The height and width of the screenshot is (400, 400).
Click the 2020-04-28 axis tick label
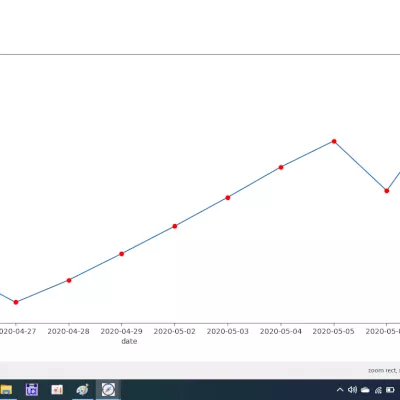click(x=68, y=331)
